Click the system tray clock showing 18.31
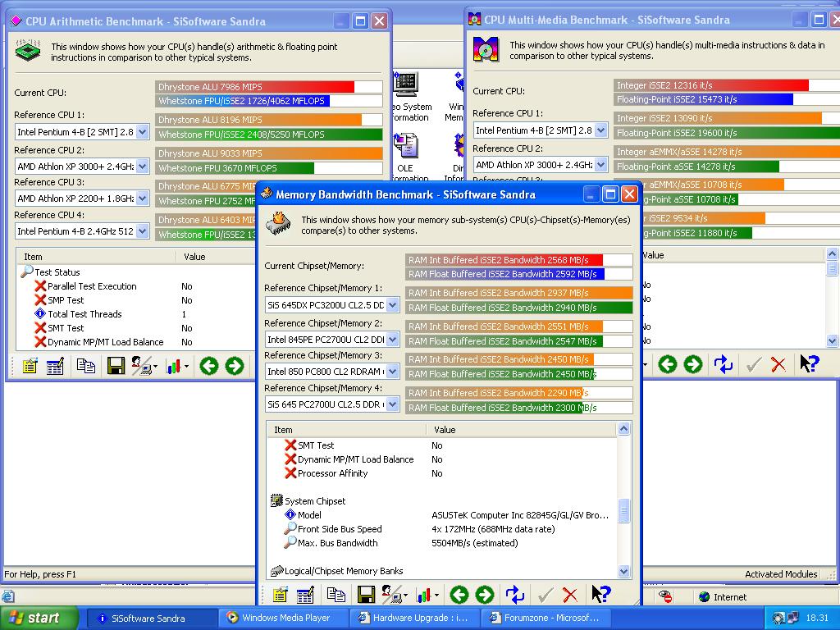 817,619
